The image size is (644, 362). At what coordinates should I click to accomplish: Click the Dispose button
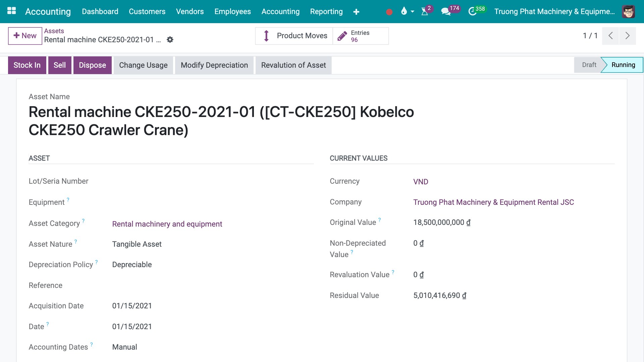(x=93, y=65)
